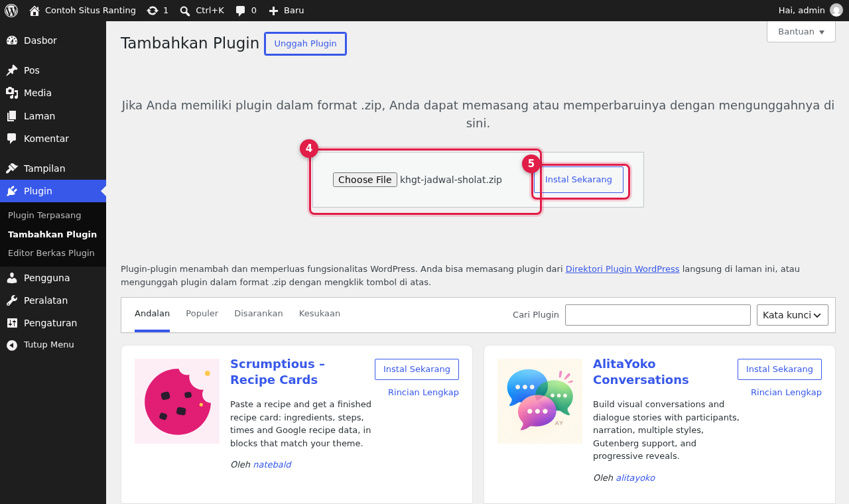This screenshot has width=849, height=504.
Task: Open the Peralatan menu item
Action: pos(53,300)
